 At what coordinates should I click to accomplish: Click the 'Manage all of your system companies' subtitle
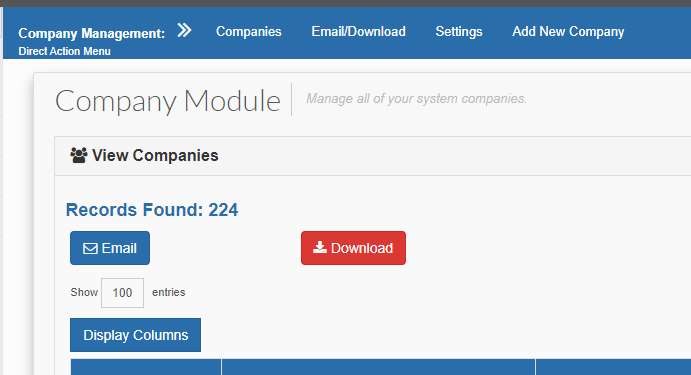pyautogui.click(x=416, y=98)
